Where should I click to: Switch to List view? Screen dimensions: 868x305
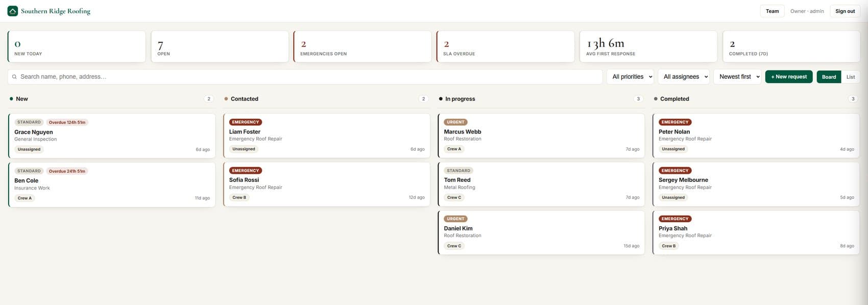coord(851,77)
